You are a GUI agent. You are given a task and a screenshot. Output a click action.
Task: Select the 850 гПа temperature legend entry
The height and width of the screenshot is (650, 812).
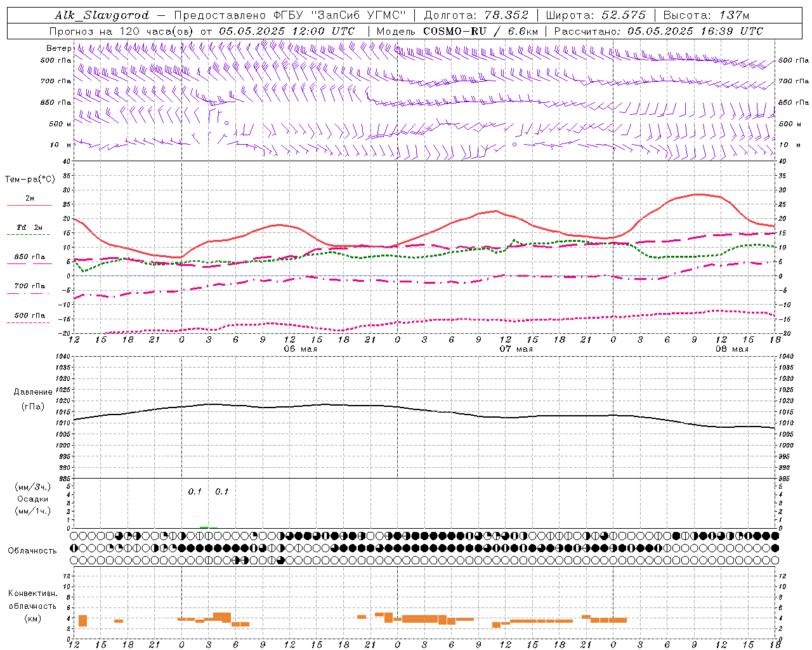[30, 257]
